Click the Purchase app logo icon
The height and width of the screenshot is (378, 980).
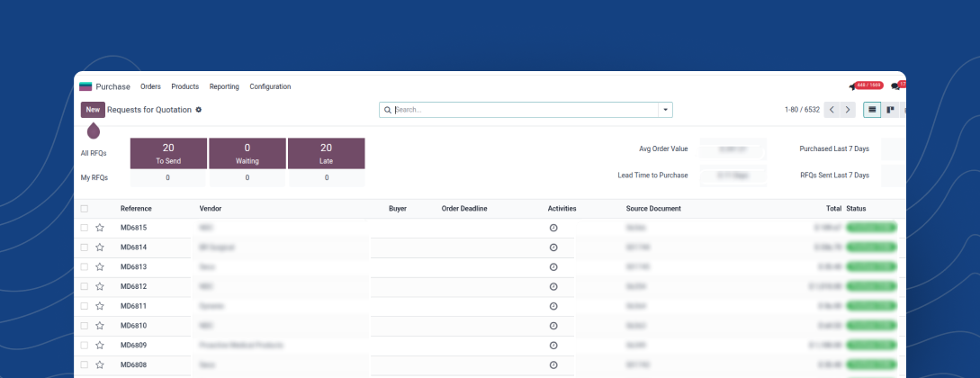tap(85, 87)
